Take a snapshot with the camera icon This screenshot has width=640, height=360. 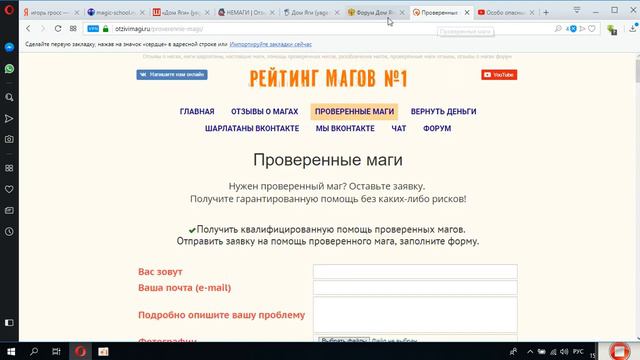click(9, 139)
